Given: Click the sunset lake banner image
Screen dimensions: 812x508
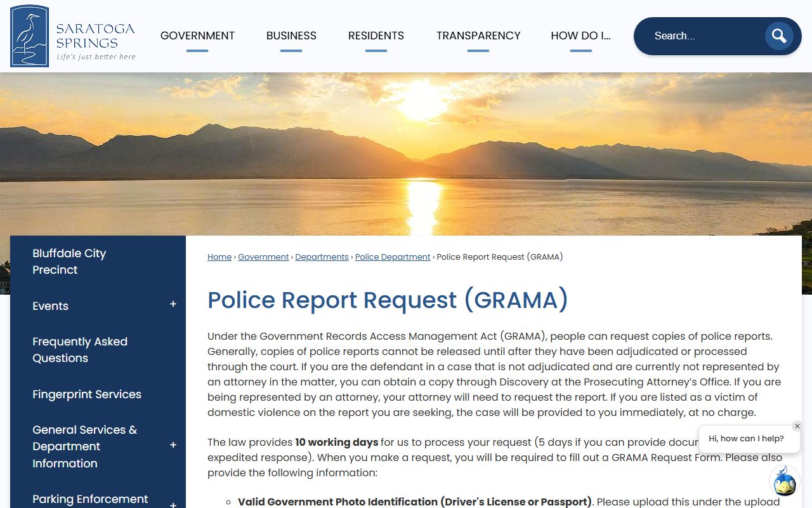Looking at the screenshot, I should [x=406, y=154].
